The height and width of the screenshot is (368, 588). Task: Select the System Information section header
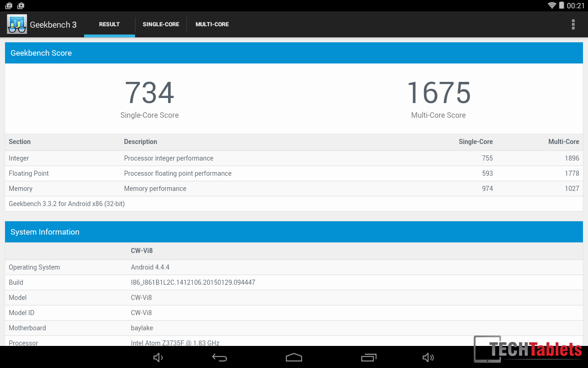click(294, 232)
